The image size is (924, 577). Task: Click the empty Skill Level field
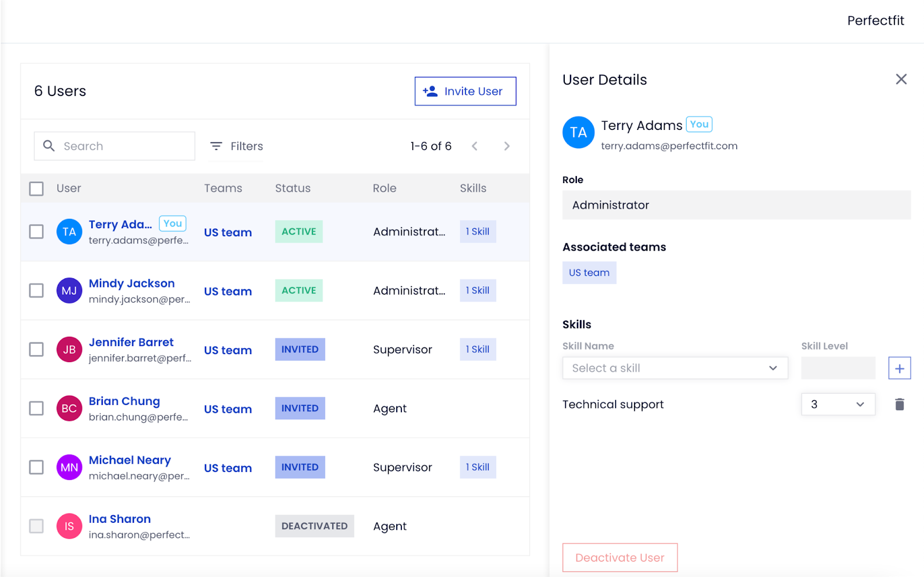click(838, 368)
